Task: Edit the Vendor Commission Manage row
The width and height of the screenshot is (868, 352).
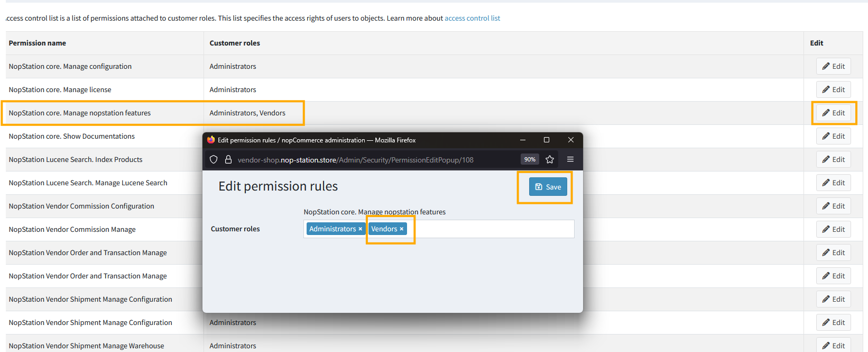Action: (x=834, y=229)
